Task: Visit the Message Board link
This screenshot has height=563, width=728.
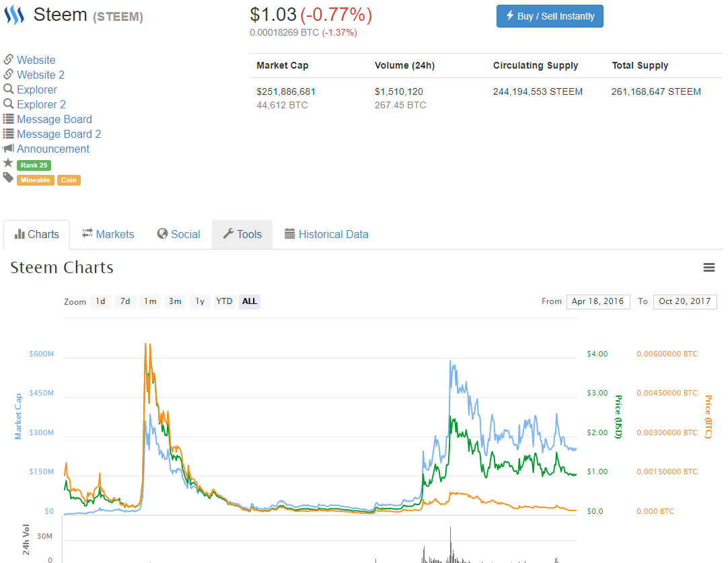Action: point(54,119)
